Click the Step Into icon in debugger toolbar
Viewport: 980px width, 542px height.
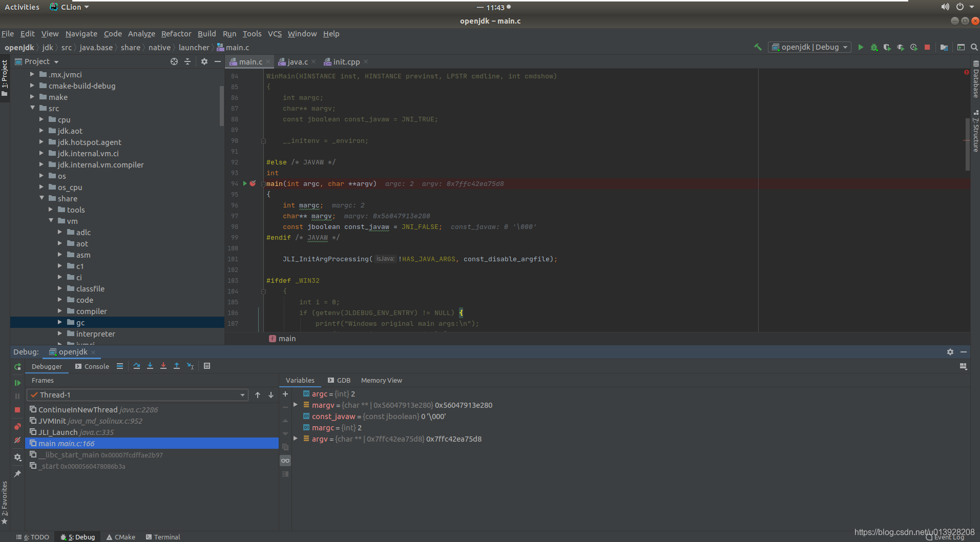150,366
